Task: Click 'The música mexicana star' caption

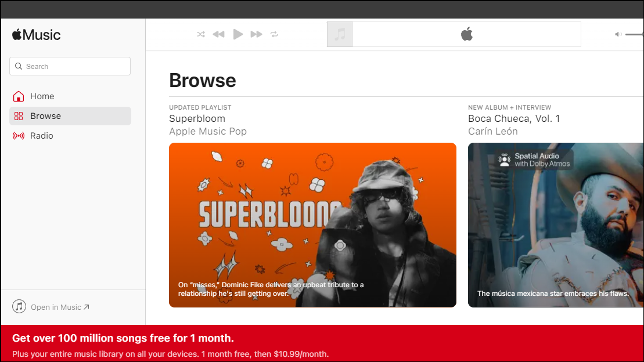Action: [553, 294]
